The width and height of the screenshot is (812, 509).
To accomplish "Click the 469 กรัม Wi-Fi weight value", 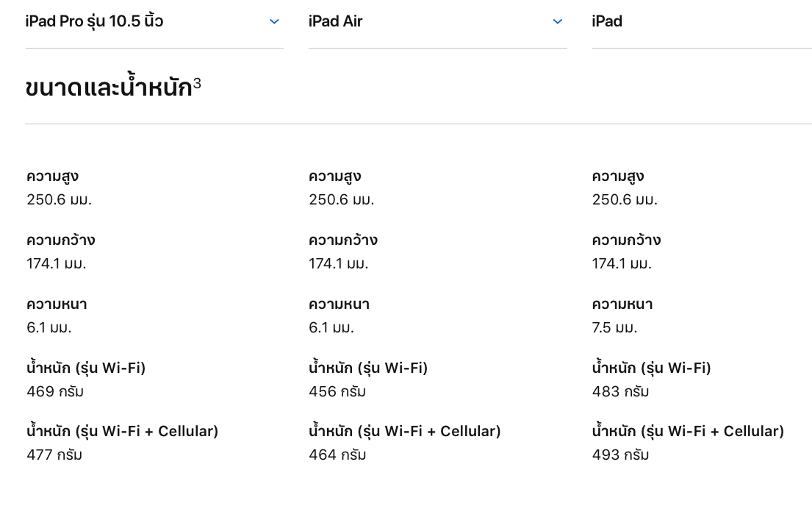I will click(55, 391).
